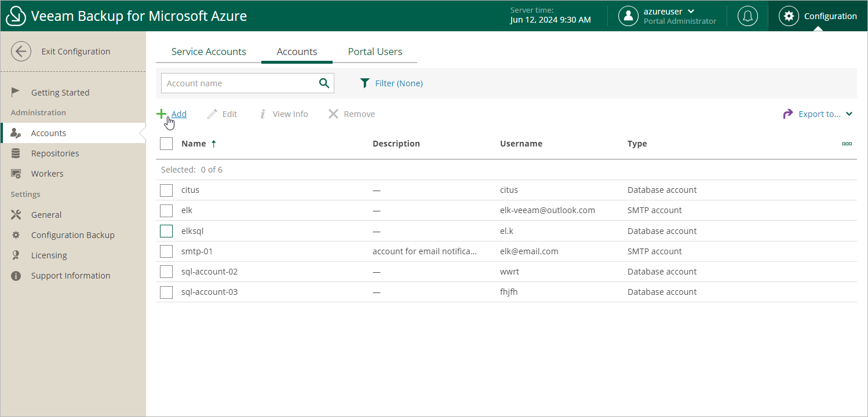
Task: Click the Support Information info icon
Action: click(16, 276)
